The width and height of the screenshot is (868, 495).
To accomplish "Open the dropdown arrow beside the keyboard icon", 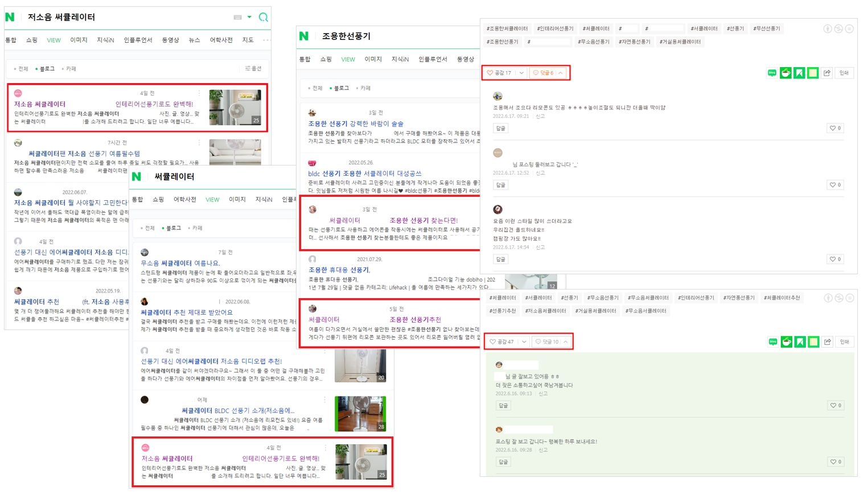I will (x=249, y=17).
